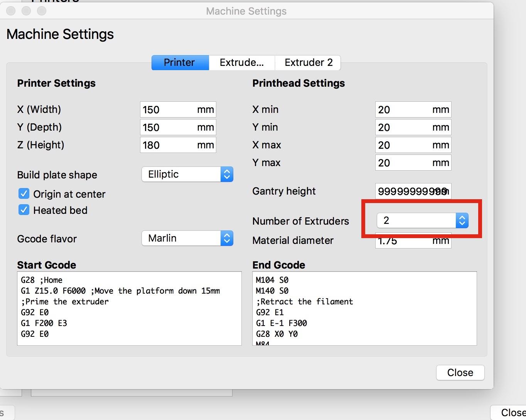Screen dimensions: 526x420
Task: Click the Z (Height) input field
Action: (x=178, y=145)
